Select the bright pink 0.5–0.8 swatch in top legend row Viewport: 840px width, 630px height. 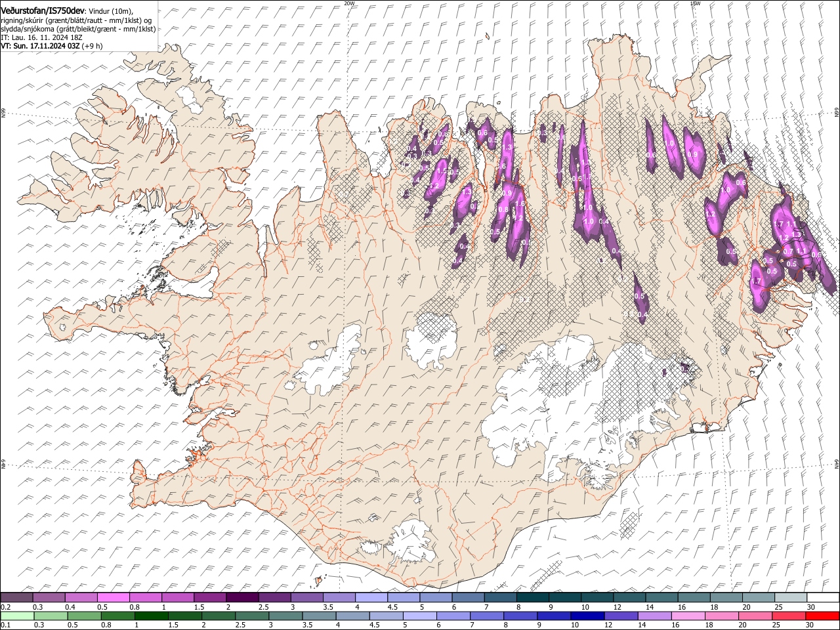coord(113,597)
